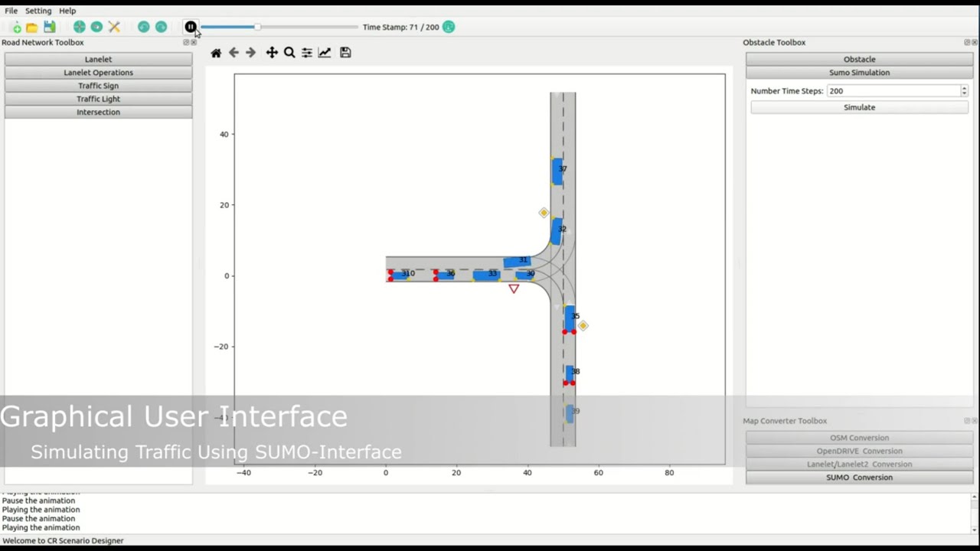The image size is (980, 551).
Task: Click the 'Welcome to CR Scenario Designer' status text
Action: (x=63, y=540)
